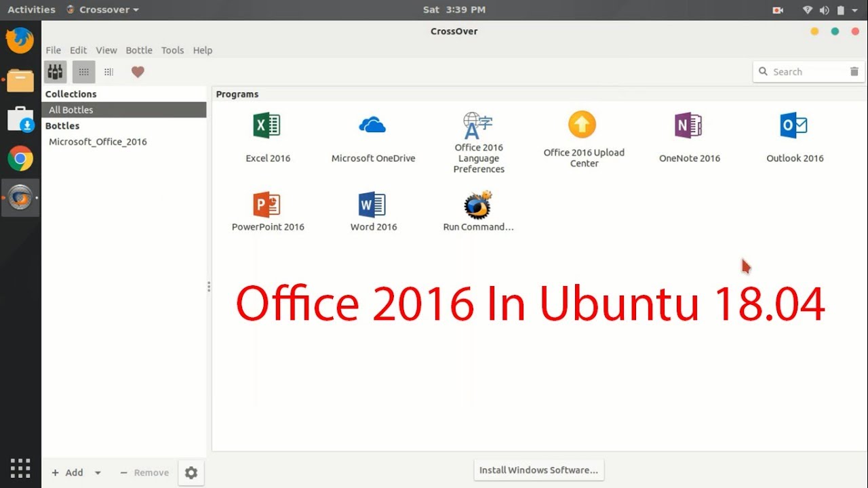Open the Sat 3:39 PM clock panel
This screenshot has height=488, width=868.
454,9
